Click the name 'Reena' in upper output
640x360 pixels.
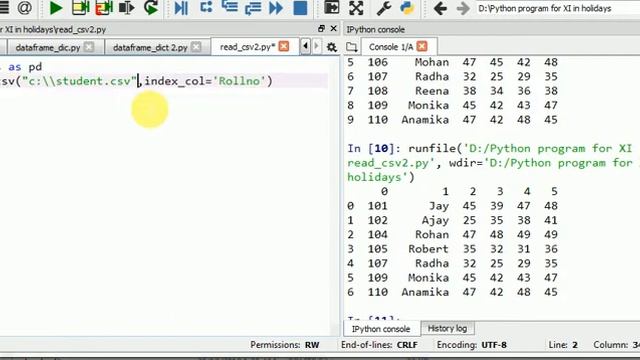coord(432,91)
